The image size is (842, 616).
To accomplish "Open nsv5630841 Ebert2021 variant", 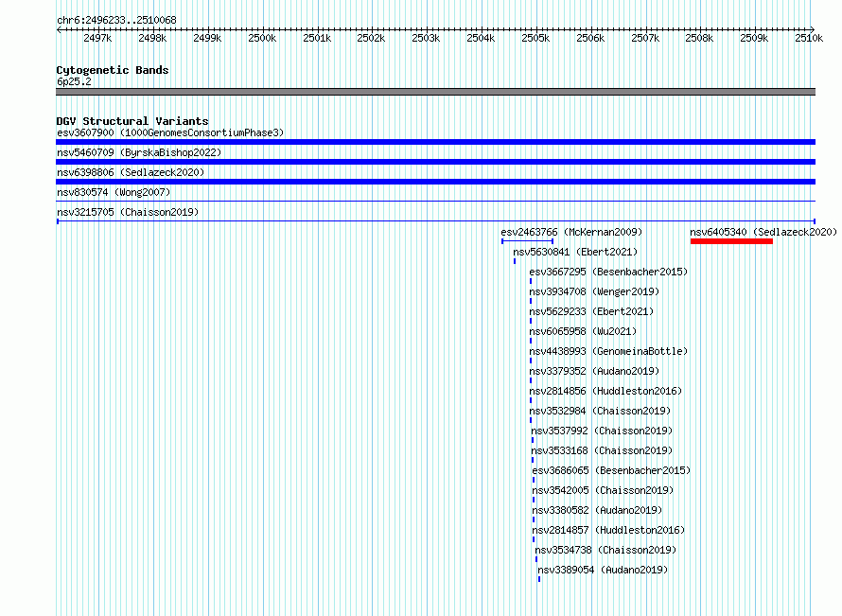I will click(x=575, y=252).
